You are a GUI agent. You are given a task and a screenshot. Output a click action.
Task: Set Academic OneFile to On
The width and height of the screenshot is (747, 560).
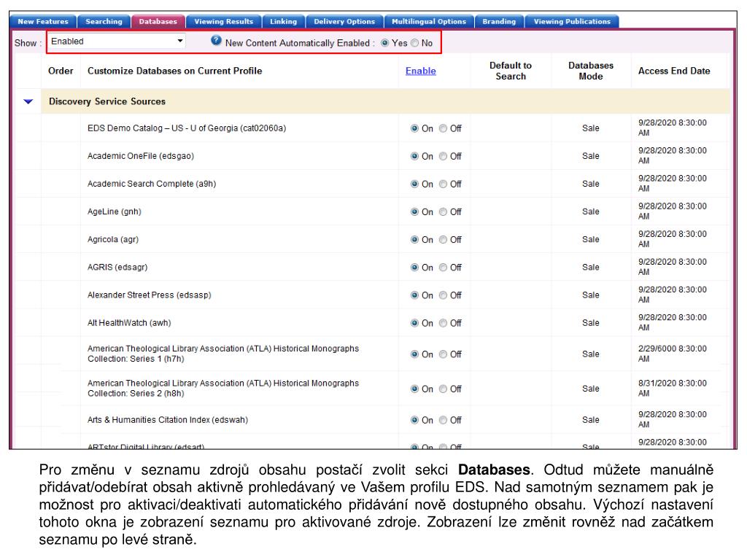click(x=414, y=156)
